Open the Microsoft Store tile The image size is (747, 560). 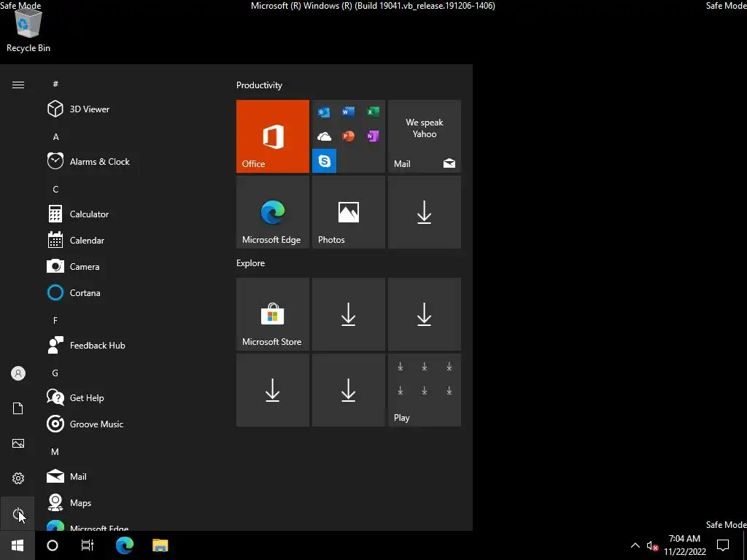tap(273, 314)
